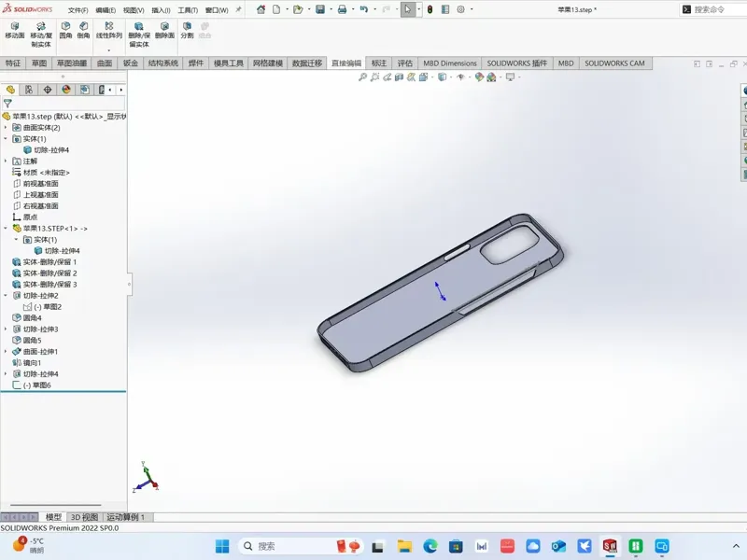
Task: Switch to the 运动算例 1 tab
Action: (126, 517)
